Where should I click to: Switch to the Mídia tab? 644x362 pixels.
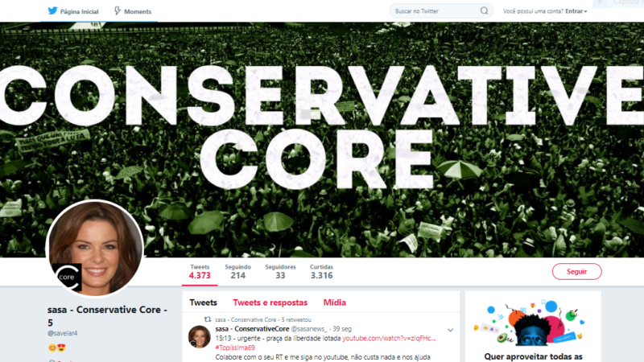click(335, 302)
